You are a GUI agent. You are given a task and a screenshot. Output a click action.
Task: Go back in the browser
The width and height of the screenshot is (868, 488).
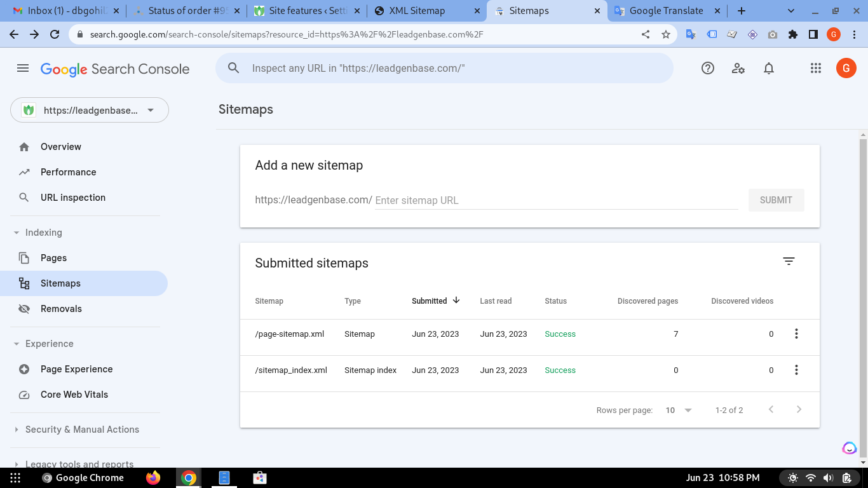(x=14, y=34)
